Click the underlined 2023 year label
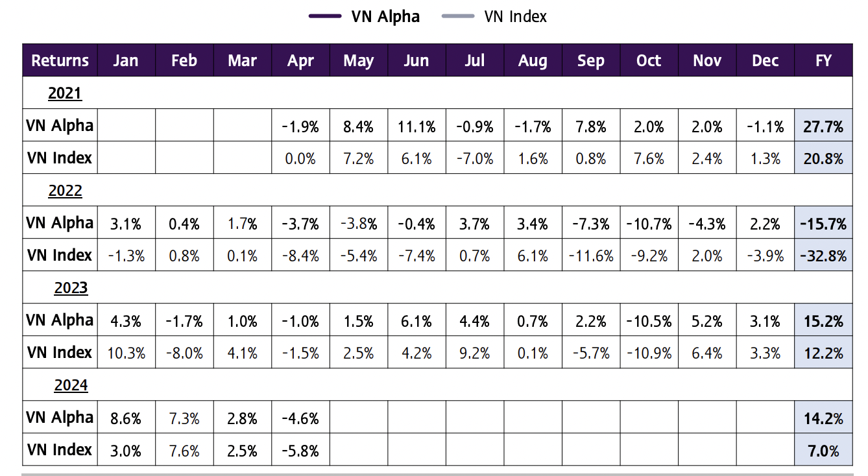 71,288
